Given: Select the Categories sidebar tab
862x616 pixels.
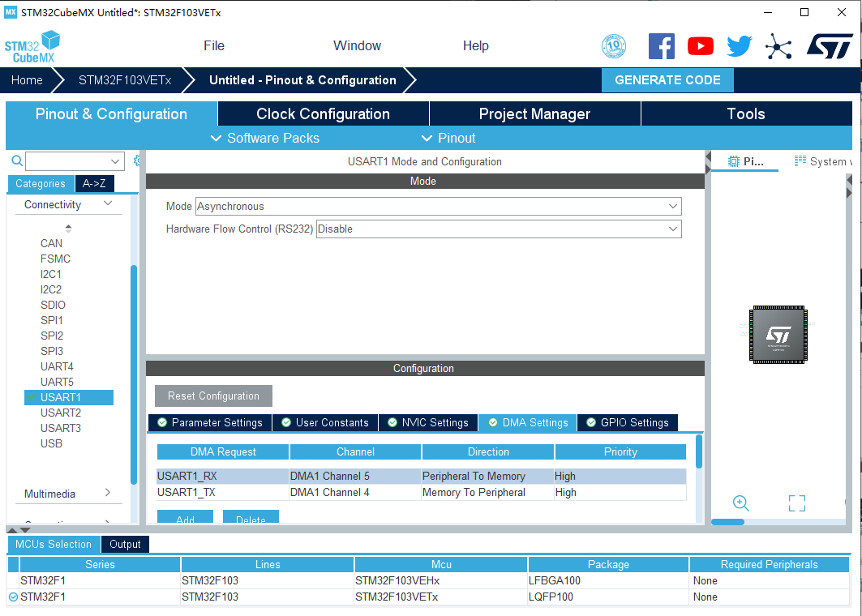Looking at the screenshot, I should [x=40, y=183].
